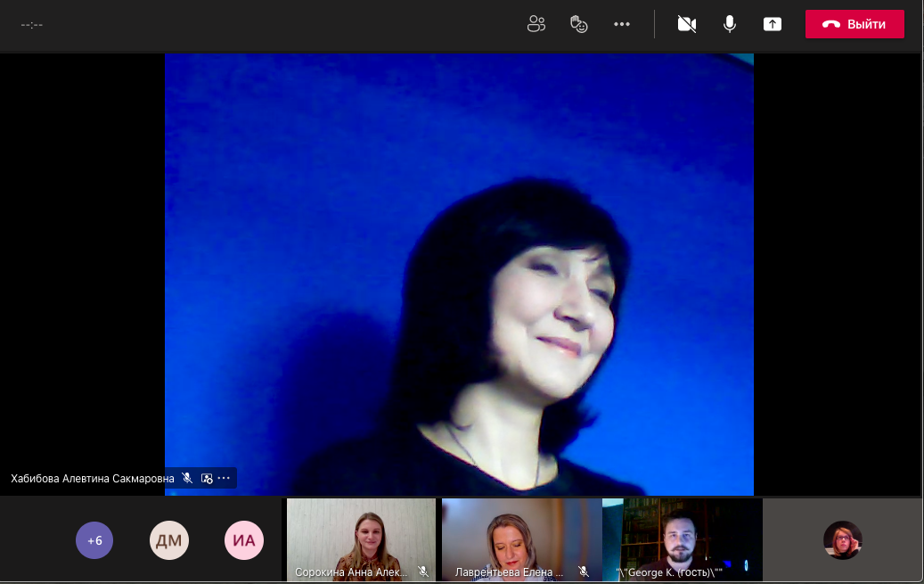The image size is (924, 584).
Task: Turn on the camera
Action: 686,24
